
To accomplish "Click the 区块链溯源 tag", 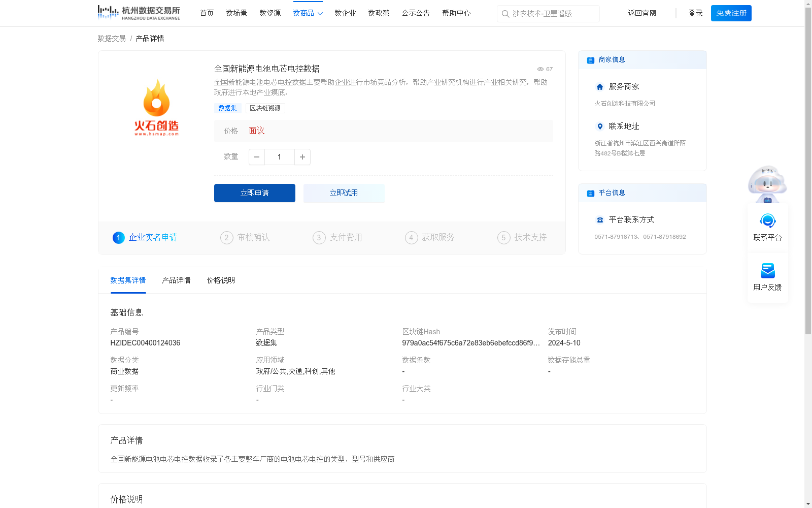I will coord(265,108).
